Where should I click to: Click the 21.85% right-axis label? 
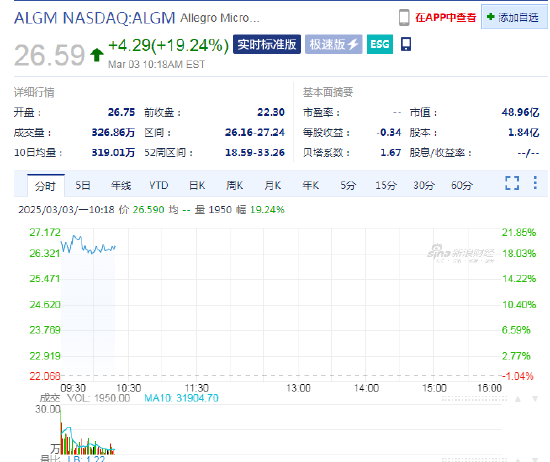pos(519,232)
